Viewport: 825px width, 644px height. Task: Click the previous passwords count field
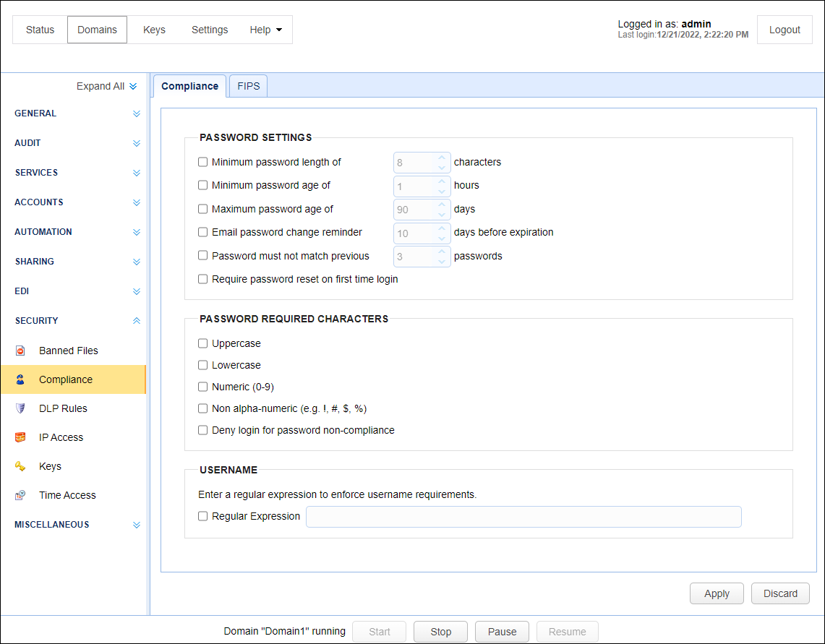422,257
